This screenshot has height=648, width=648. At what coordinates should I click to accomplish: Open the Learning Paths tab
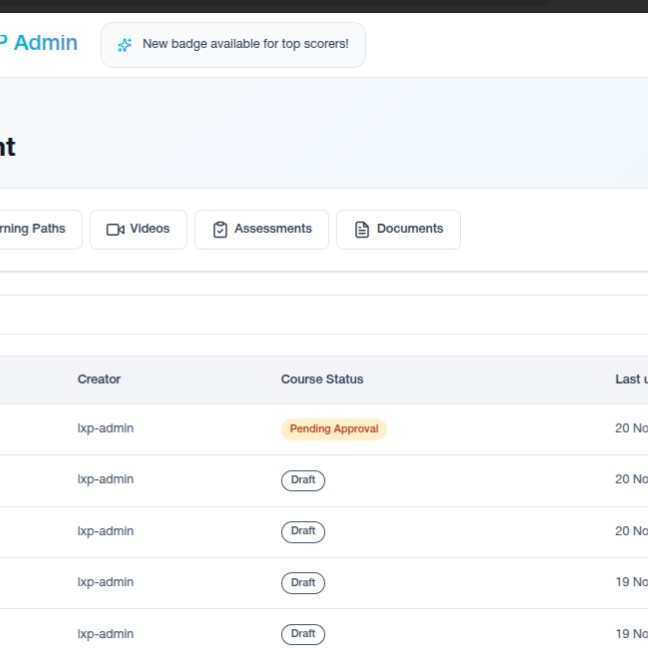pyautogui.click(x=35, y=229)
